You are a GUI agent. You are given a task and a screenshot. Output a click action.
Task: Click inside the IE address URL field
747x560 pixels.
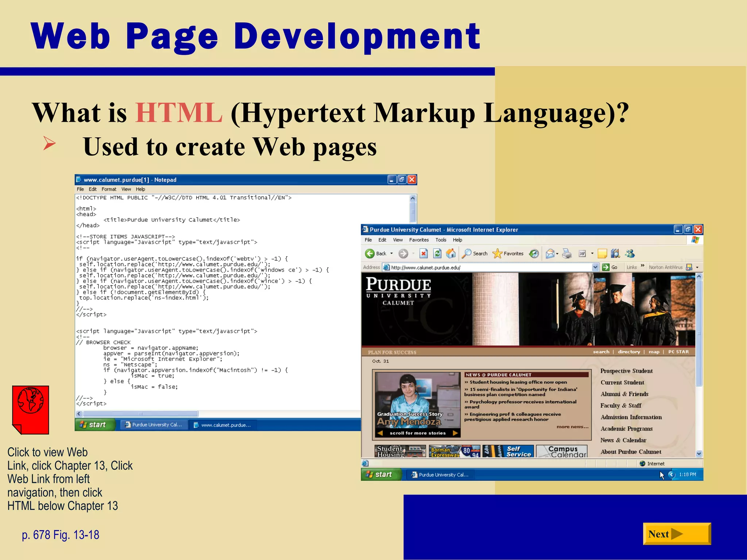pyautogui.click(x=491, y=267)
